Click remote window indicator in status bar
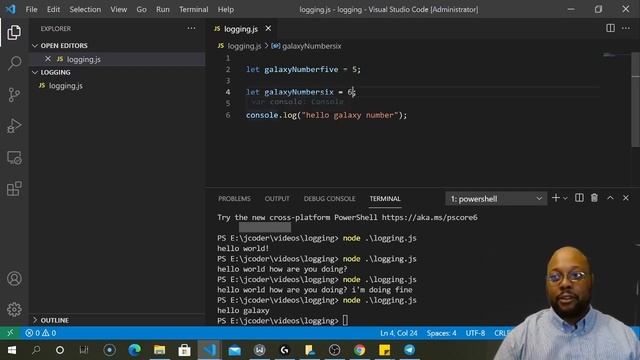This screenshot has width=640, height=360. [x=10, y=333]
